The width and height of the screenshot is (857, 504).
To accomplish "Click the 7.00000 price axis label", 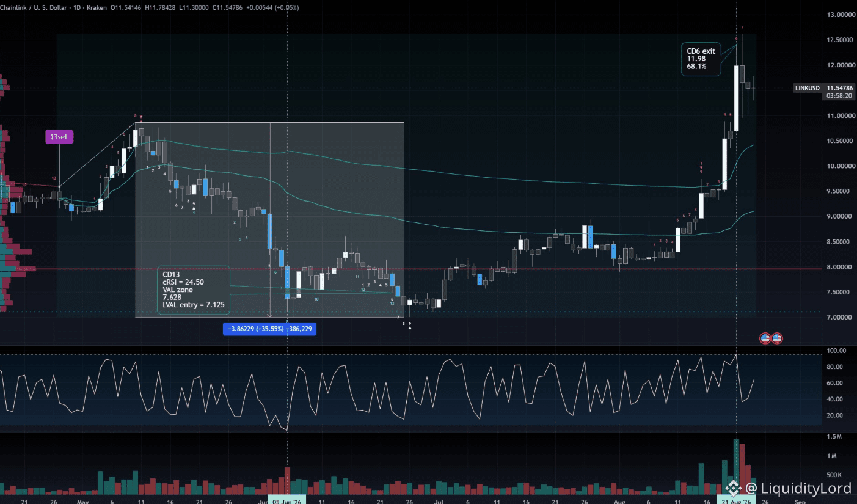I will tap(839, 318).
